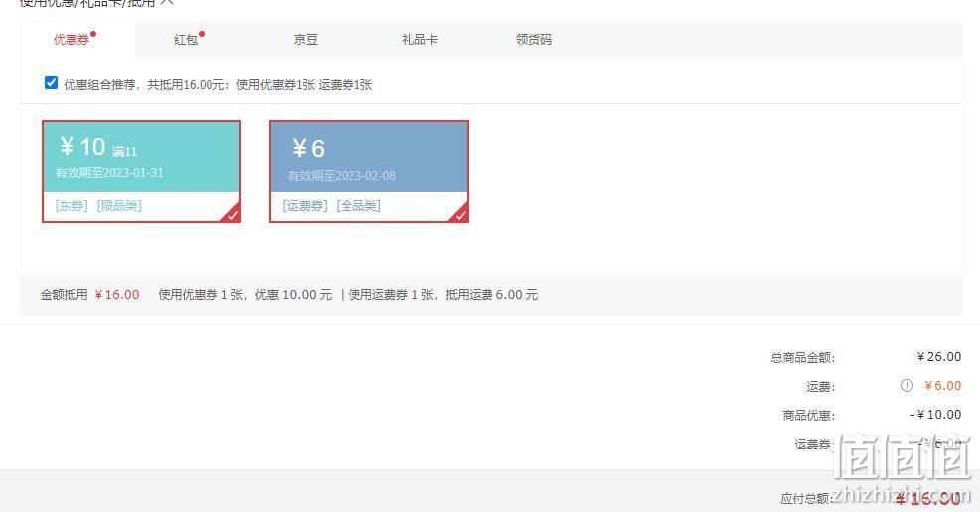Open the 红包 tab
This screenshot has width=980, height=512.
point(186,40)
